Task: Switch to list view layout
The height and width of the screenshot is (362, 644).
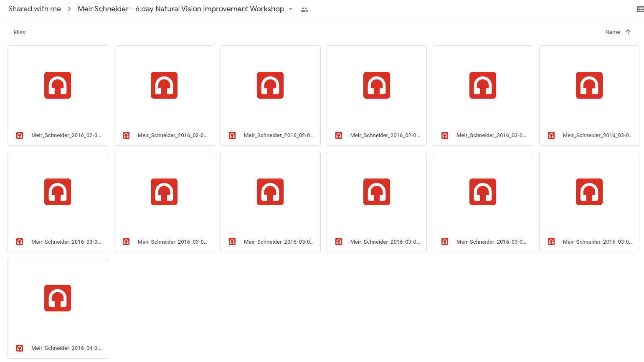Action: pyautogui.click(x=640, y=9)
